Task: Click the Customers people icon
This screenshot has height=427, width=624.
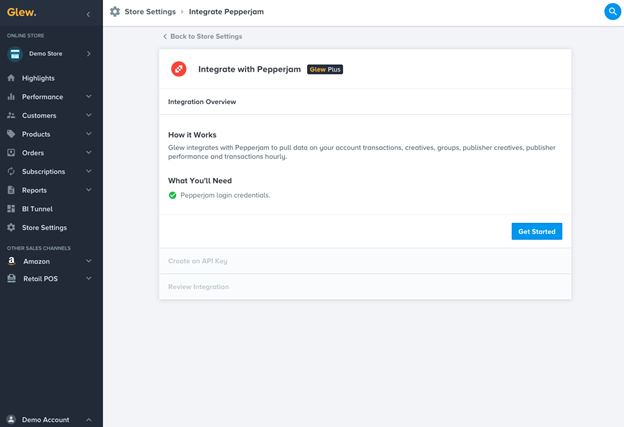Action: pyautogui.click(x=11, y=115)
